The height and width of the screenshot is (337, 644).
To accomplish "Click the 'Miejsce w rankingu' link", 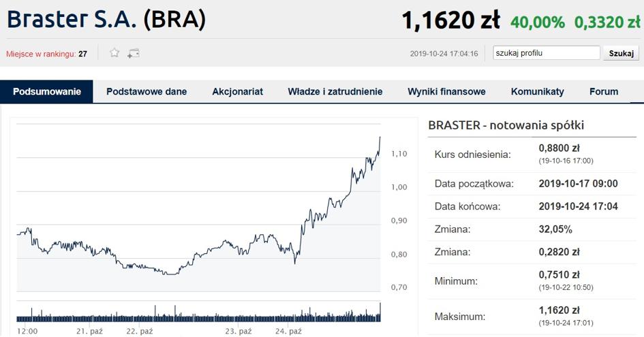I will 41,54.
